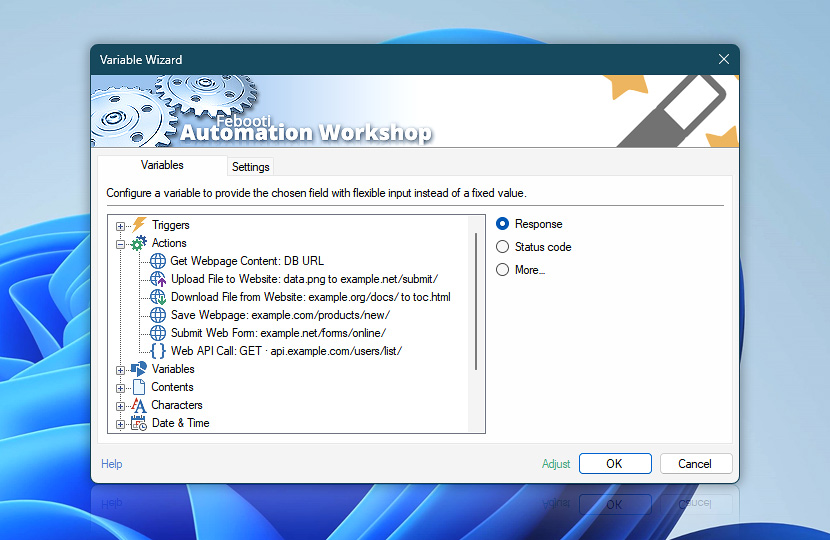The width and height of the screenshot is (830, 540).
Task: Click the Actions gears icon
Action: point(139,243)
